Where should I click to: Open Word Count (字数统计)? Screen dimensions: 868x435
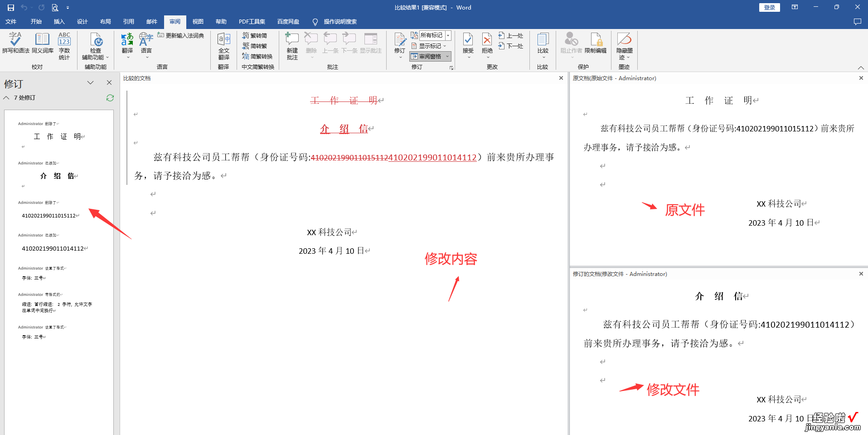coord(64,46)
